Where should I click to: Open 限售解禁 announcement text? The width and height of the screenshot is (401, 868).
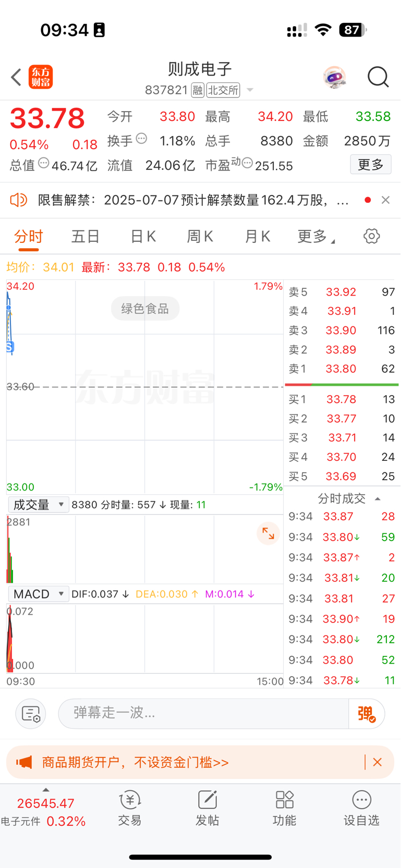tap(193, 200)
